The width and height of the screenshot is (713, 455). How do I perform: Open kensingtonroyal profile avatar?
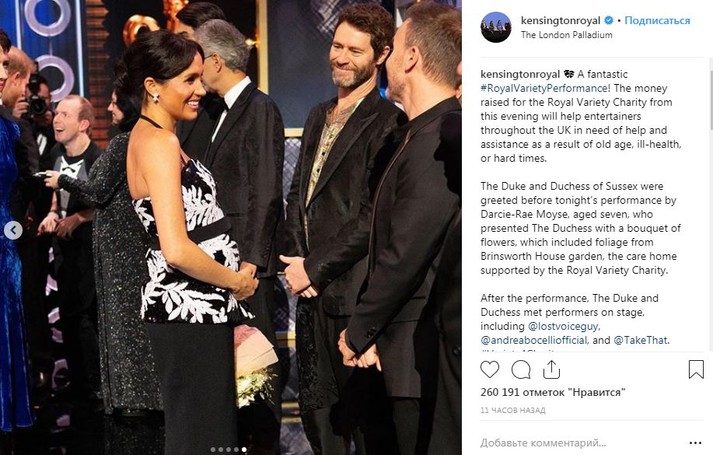click(x=496, y=27)
